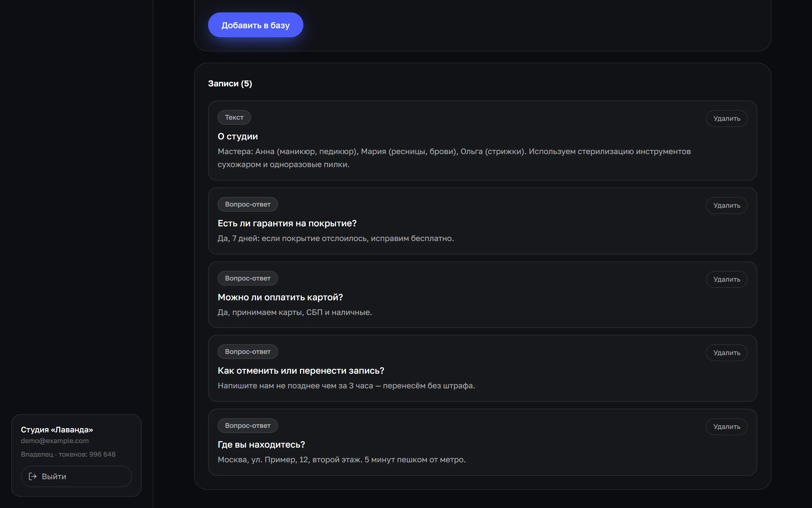812x508 pixels.
Task: Click the 'Текст' tag on 'О студии'
Action: coord(234,117)
